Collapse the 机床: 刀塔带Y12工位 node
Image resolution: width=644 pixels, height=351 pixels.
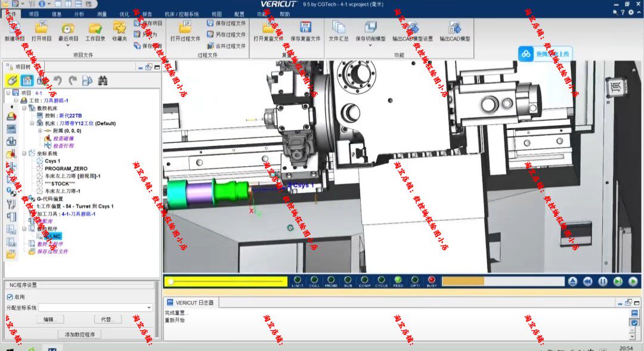point(32,123)
